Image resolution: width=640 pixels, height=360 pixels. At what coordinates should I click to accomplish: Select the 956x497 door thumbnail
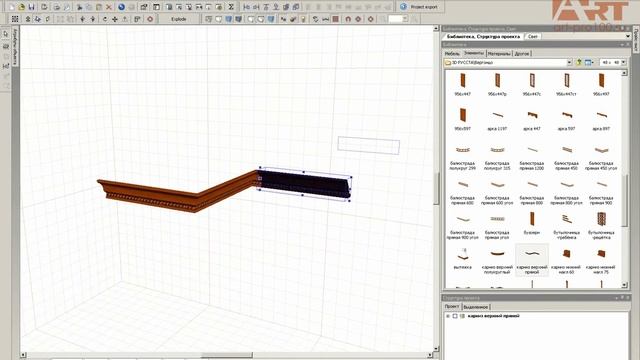(x=601, y=84)
